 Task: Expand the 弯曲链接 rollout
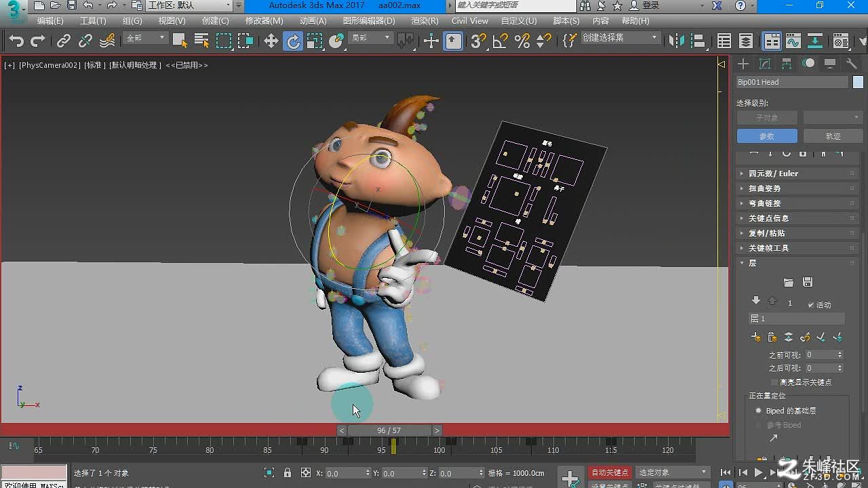tap(797, 203)
